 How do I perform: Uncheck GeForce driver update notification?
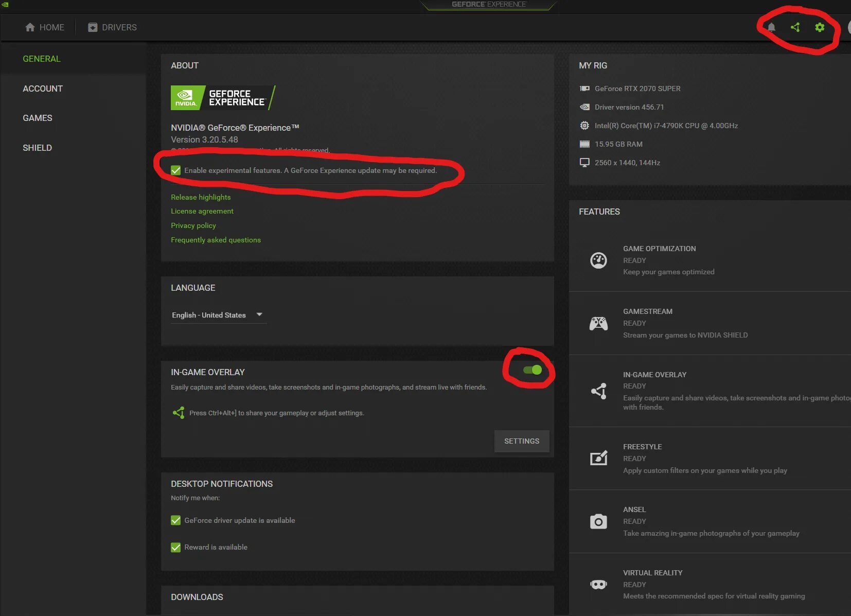coord(176,520)
